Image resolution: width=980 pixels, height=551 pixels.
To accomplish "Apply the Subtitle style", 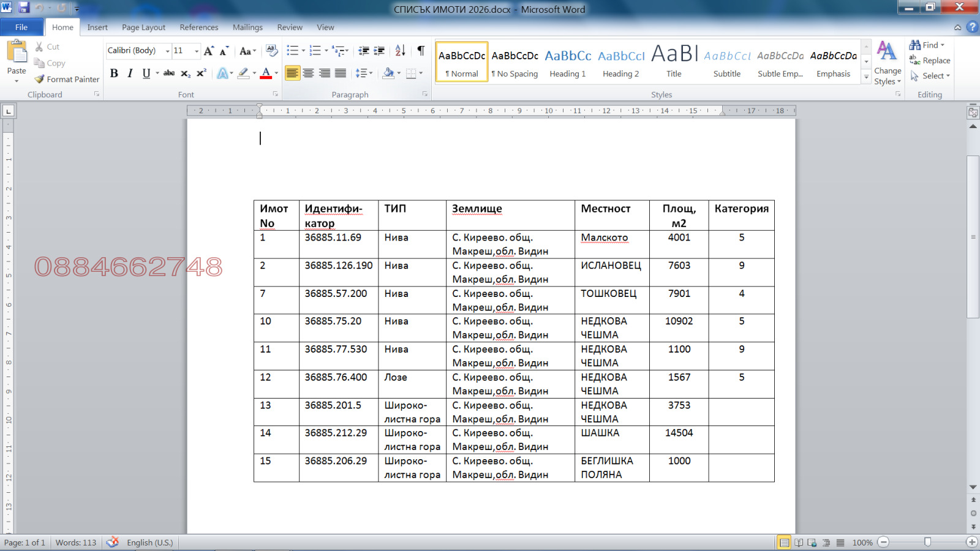I will pos(727,62).
